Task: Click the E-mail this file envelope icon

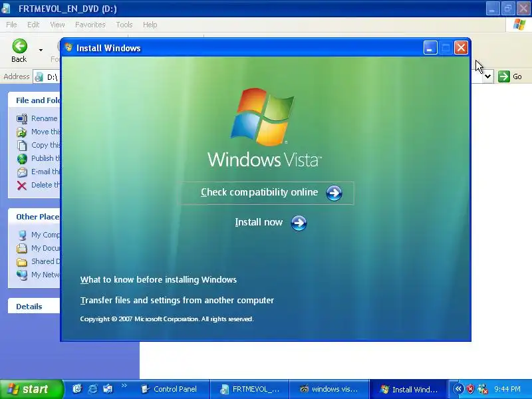Action: [x=22, y=172]
